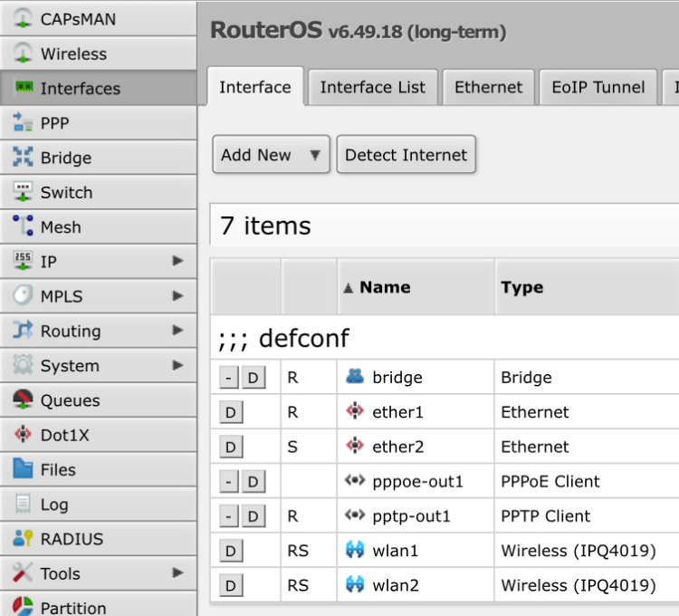679x616 pixels.
Task: Expand the Routing submenu arrow
Action: (177, 330)
